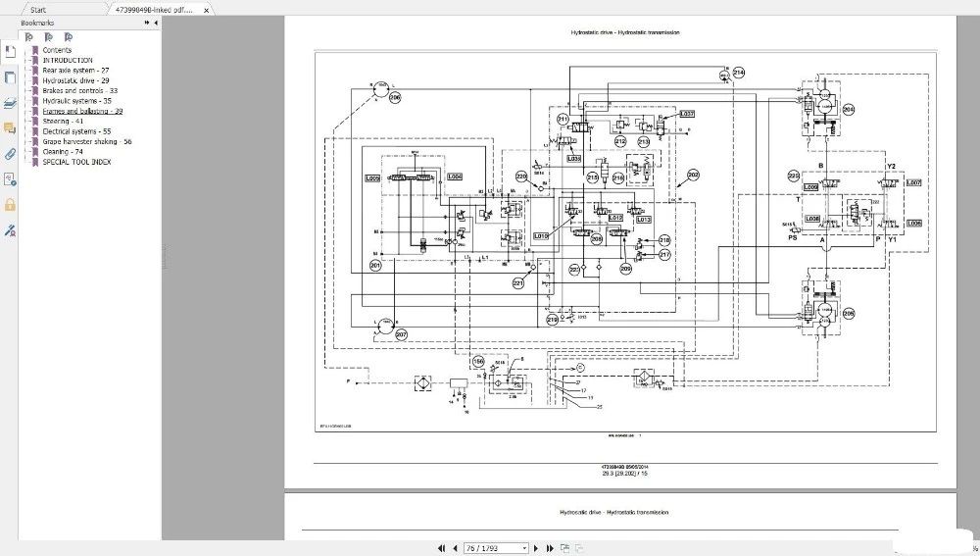The image size is (980, 556).
Task: Open the Frames and ballasting - 39 bookmark
Action: point(82,111)
